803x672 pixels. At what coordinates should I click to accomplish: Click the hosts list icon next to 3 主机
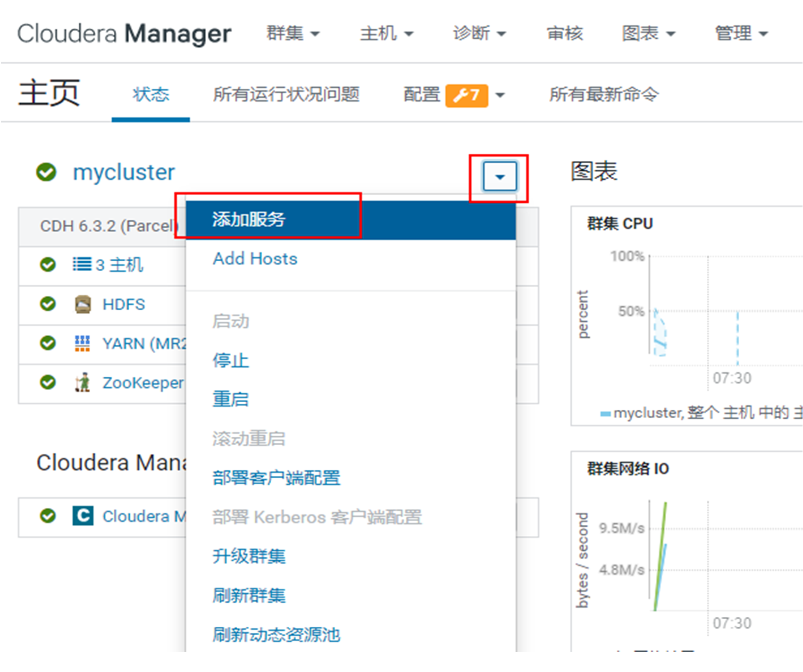pyautogui.click(x=82, y=264)
